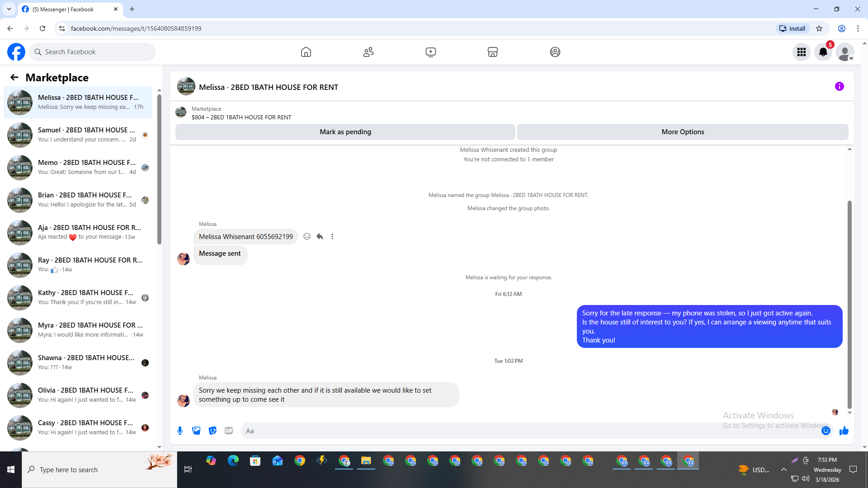The image size is (868, 488).
Task: Click More Options button
Action: pyautogui.click(x=683, y=132)
